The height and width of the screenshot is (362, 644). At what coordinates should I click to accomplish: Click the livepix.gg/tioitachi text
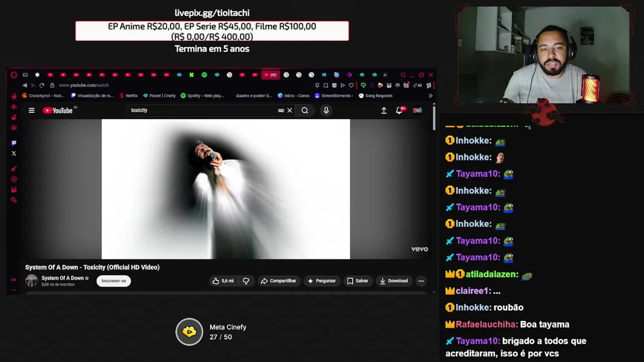[212, 13]
